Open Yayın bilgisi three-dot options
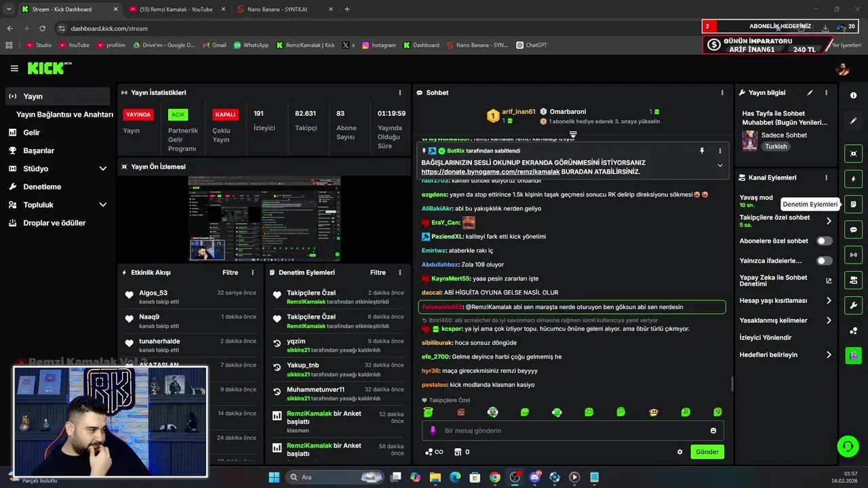The width and height of the screenshot is (868, 488). [x=826, y=93]
